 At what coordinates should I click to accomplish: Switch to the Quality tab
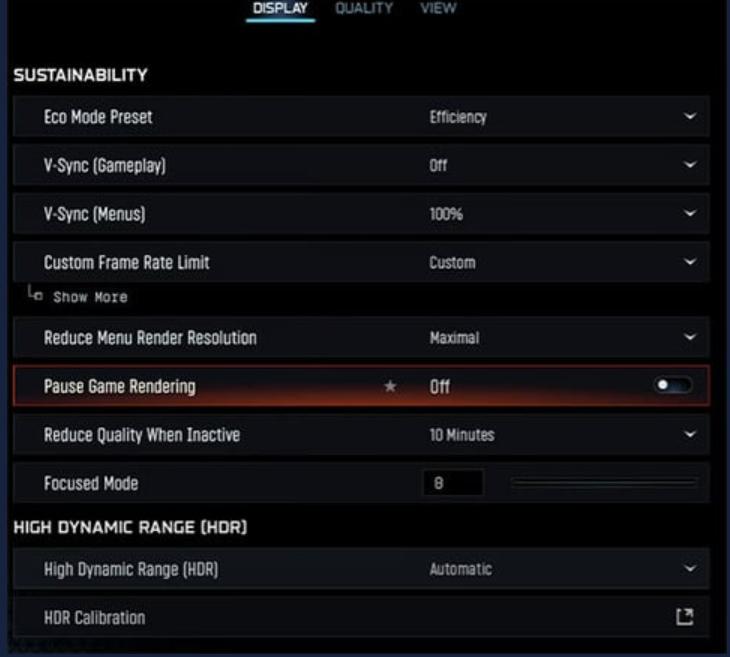coord(364,9)
